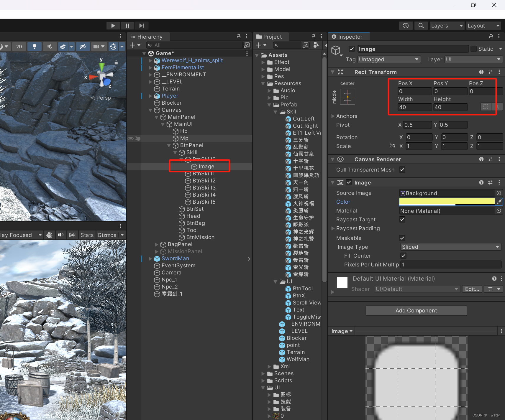Collapse the Skill folder in Project panel
Viewport: 505px width, 420px height.
pos(275,112)
